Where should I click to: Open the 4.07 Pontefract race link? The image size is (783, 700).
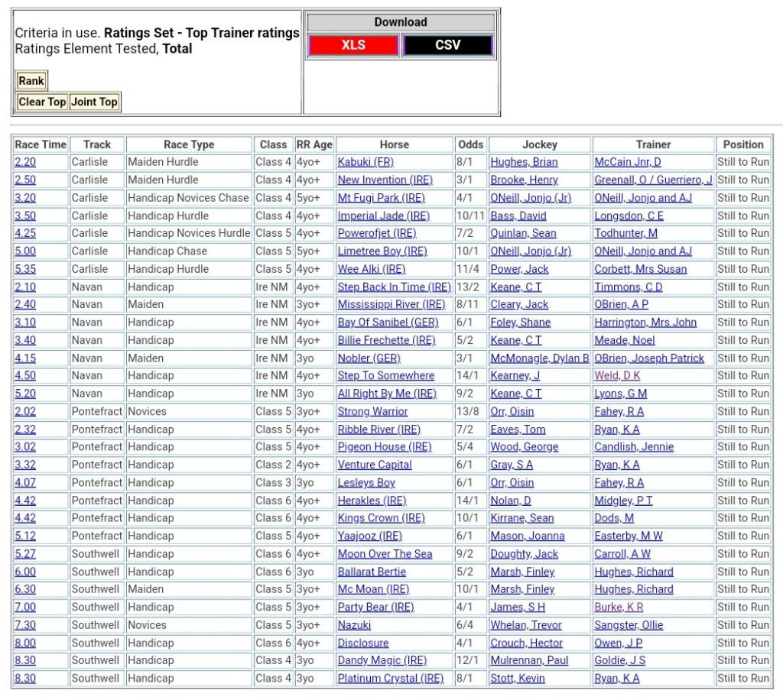(25, 482)
